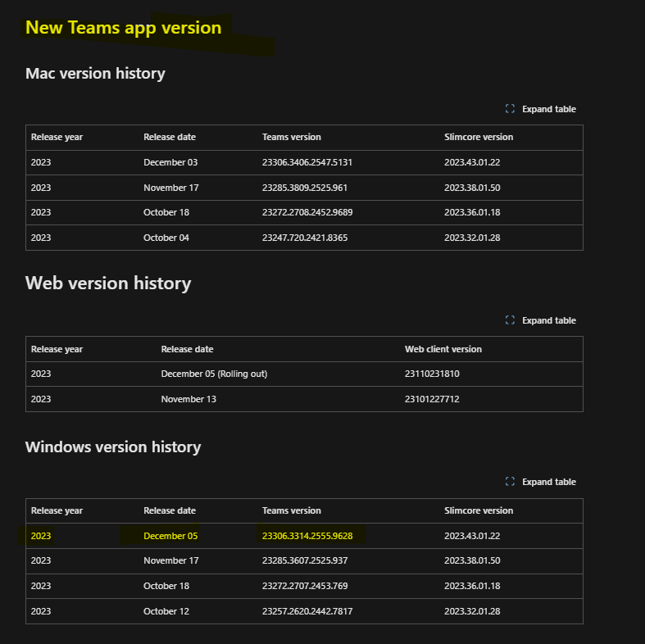Click the Expand table icon above Web table

click(x=510, y=320)
